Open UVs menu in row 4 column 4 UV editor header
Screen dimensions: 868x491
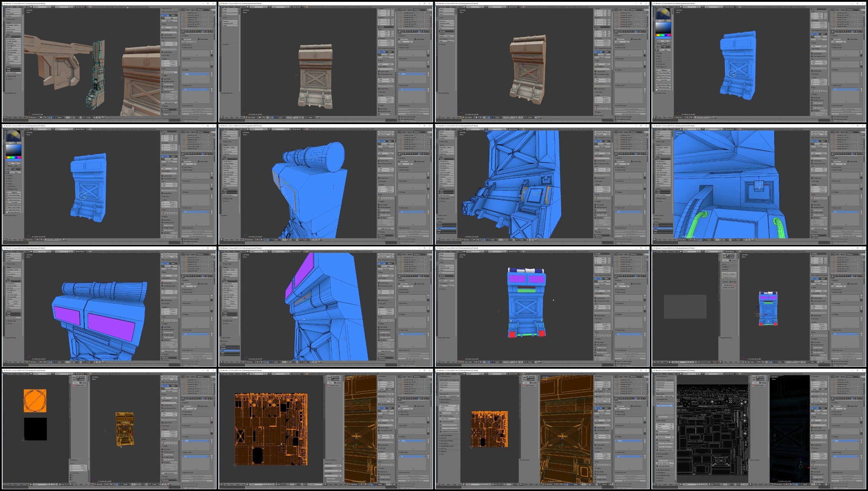[676, 485]
